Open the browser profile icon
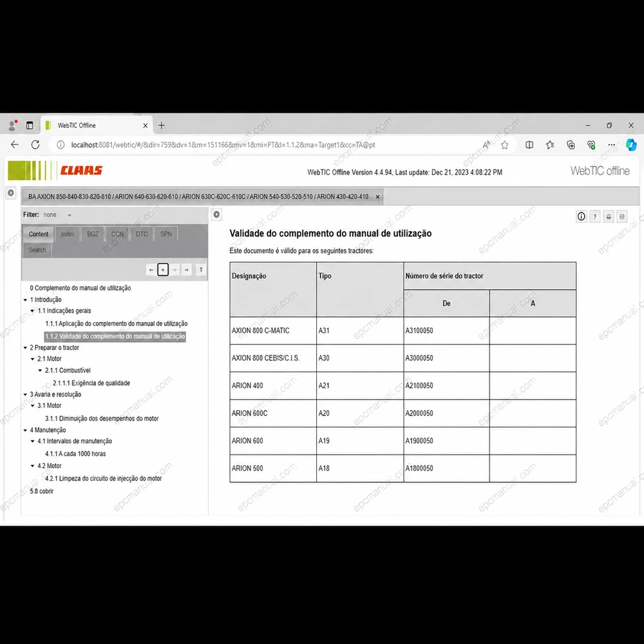The height and width of the screenshot is (644, 644). pos(12,126)
